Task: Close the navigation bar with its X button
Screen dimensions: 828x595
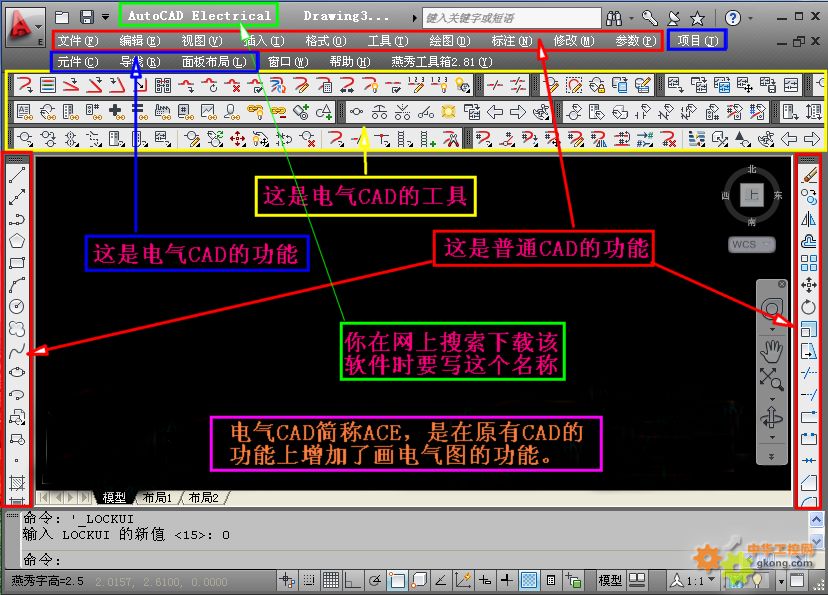Action: pyautogui.click(x=782, y=284)
